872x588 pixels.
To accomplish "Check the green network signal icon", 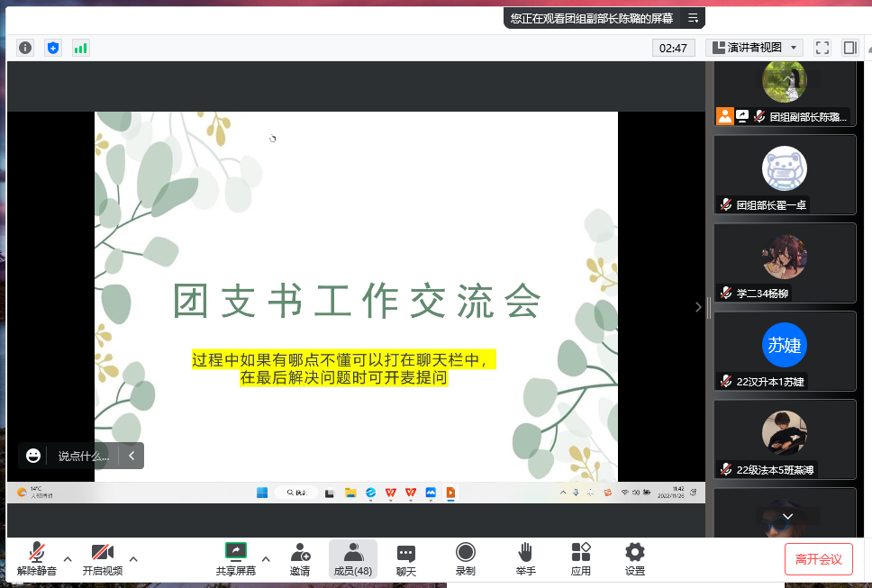I will click(81, 48).
